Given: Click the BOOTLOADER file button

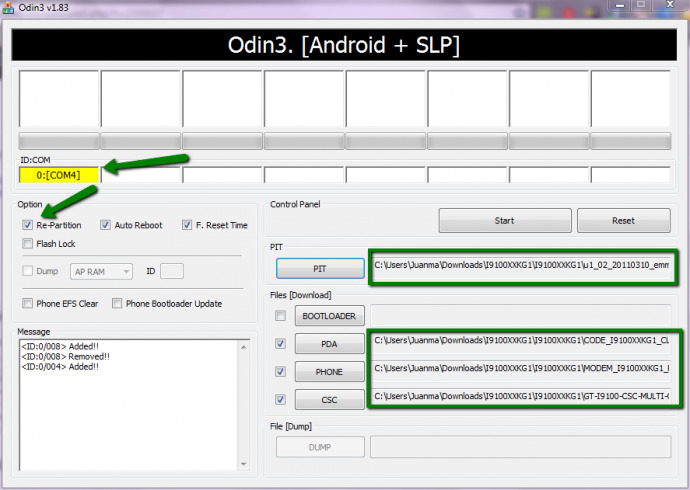Looking at the screenshot, I should click(329, 316).
